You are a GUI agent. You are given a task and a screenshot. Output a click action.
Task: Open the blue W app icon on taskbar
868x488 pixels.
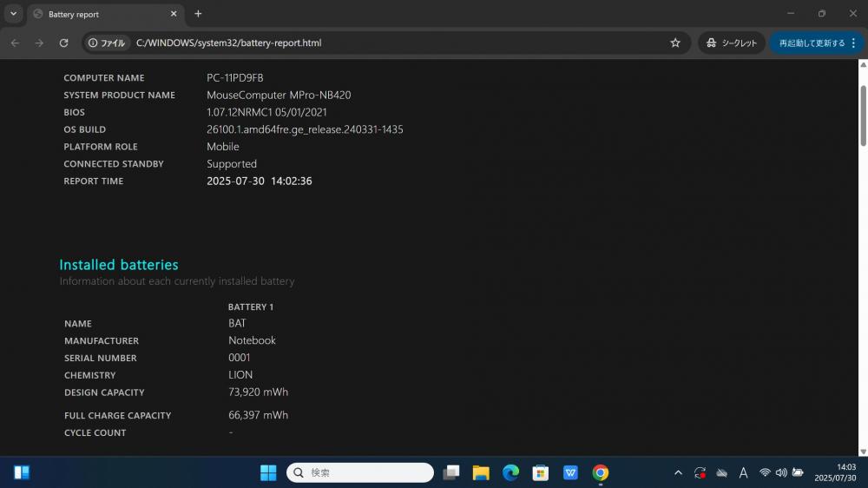tap(571, 472)
